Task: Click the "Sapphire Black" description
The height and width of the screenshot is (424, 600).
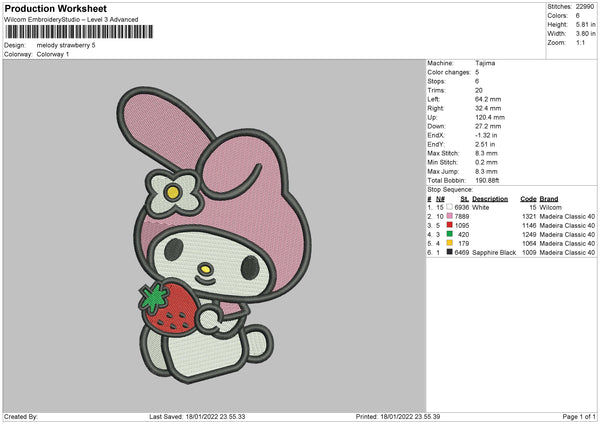Action: 494,253
